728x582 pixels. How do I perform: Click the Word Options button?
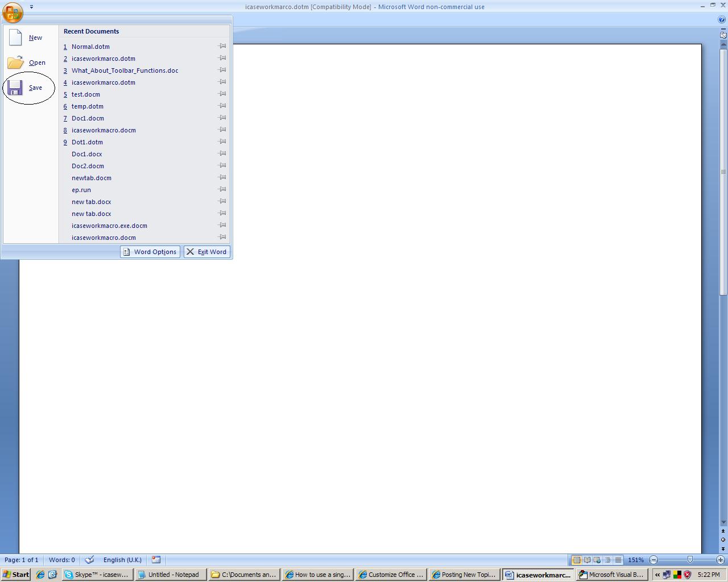(x=150, y=252)
